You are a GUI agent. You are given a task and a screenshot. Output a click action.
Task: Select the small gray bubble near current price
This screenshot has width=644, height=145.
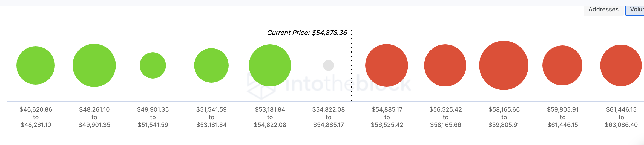[x=329, y=65]
